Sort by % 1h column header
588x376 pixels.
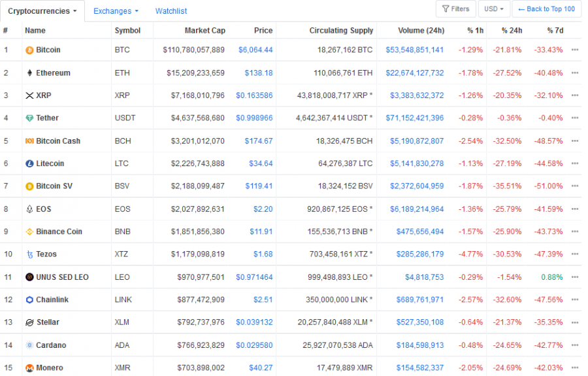click(x=475, y=31)
